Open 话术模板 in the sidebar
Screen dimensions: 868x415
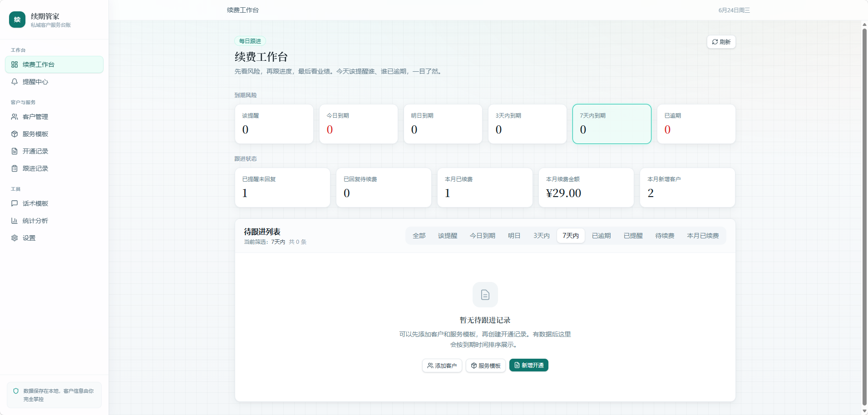tap(54, 203)
